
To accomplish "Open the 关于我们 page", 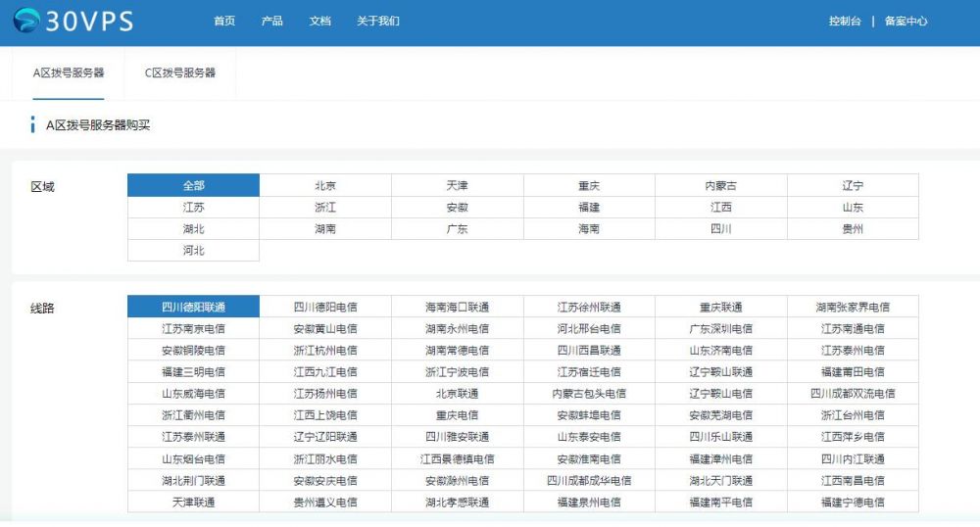I will [378, 21].
